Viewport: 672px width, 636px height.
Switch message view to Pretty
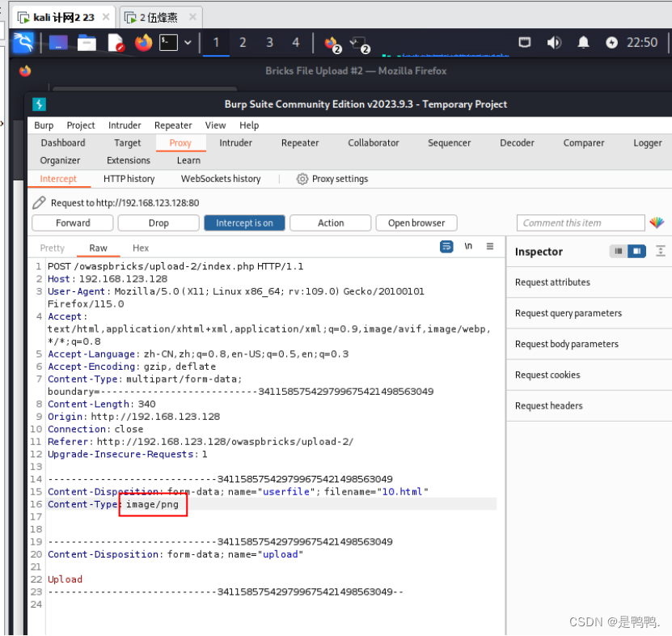click(53, 248)
